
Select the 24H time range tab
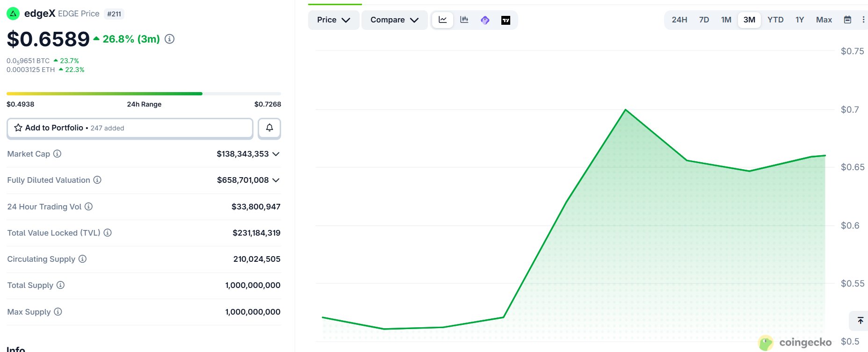click(679, 20)
